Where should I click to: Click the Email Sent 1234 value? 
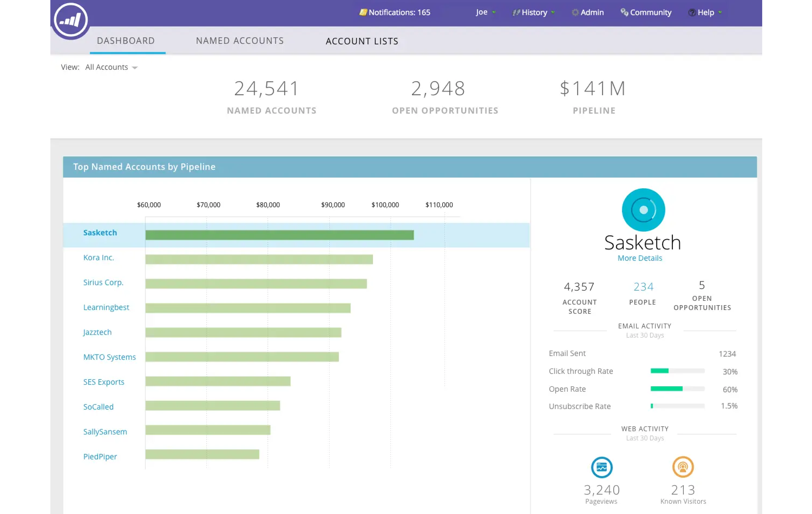point(727,354)
